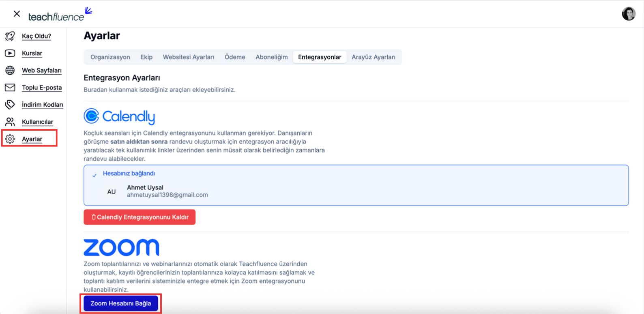This screenshot has width=644, height=314.
Task: Select the Websitesi Ayarları tab
Action: coord(189,57)
